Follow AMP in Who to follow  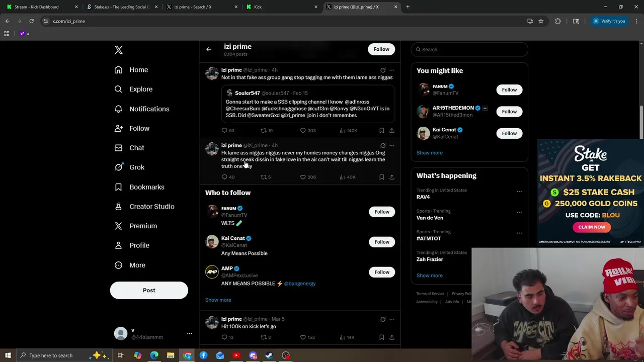coord(382,272)
